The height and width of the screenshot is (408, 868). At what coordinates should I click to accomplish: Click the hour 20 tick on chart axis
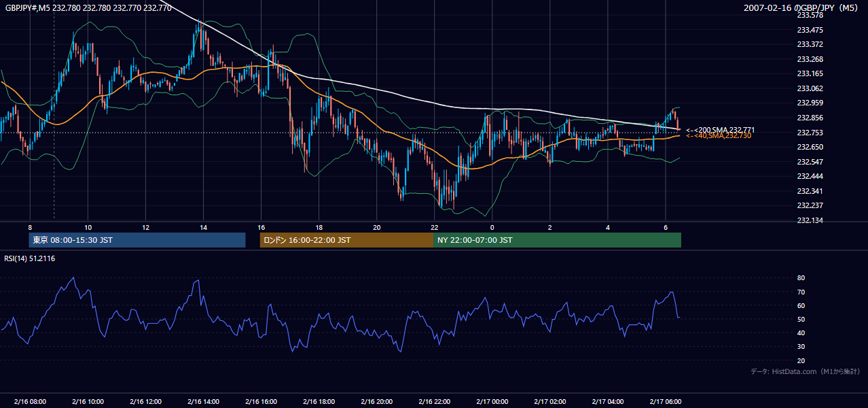[377, 227]
